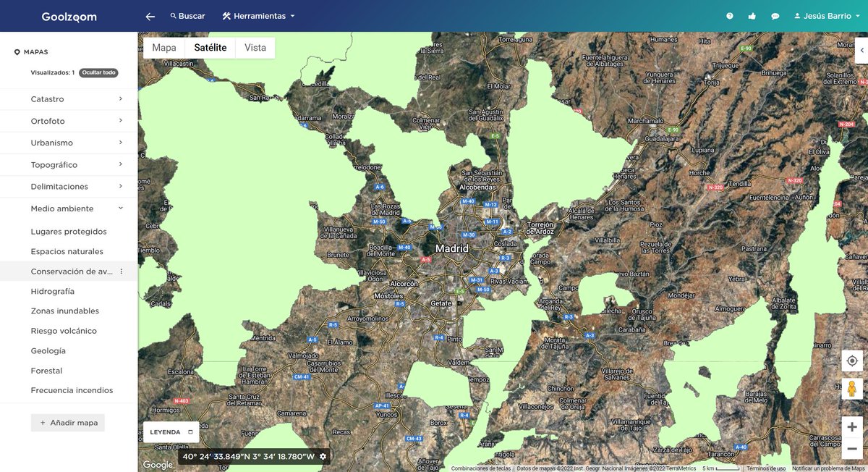Open coordinate settings gear icon
868x472 pixels.
click(x=323, y=457)
